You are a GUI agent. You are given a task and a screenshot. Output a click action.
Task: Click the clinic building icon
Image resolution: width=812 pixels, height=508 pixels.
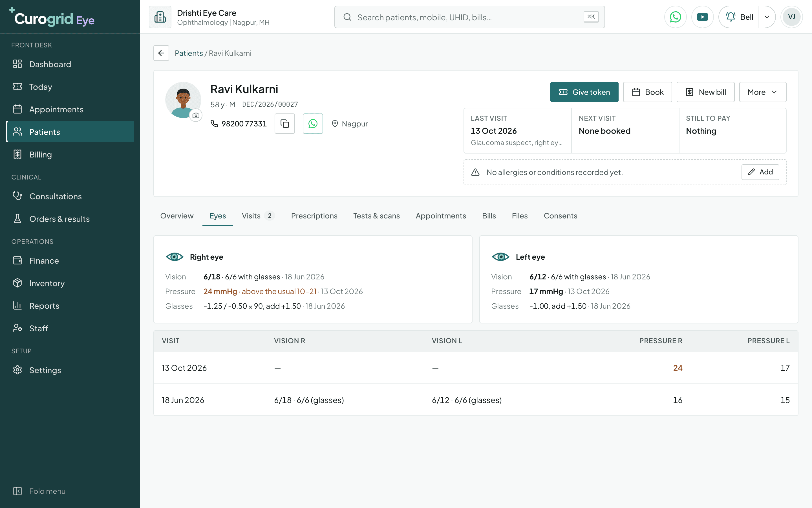pyautogui.click(x=160, y=17)
